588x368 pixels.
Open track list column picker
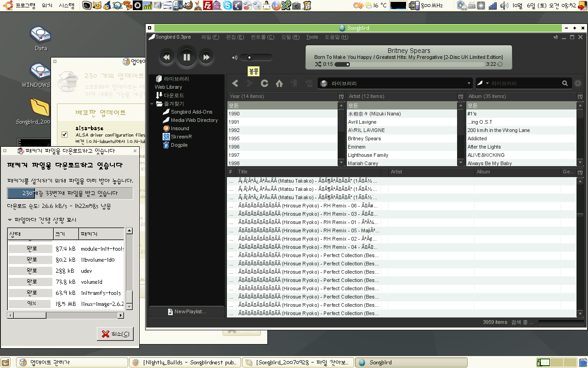(580, 172)
